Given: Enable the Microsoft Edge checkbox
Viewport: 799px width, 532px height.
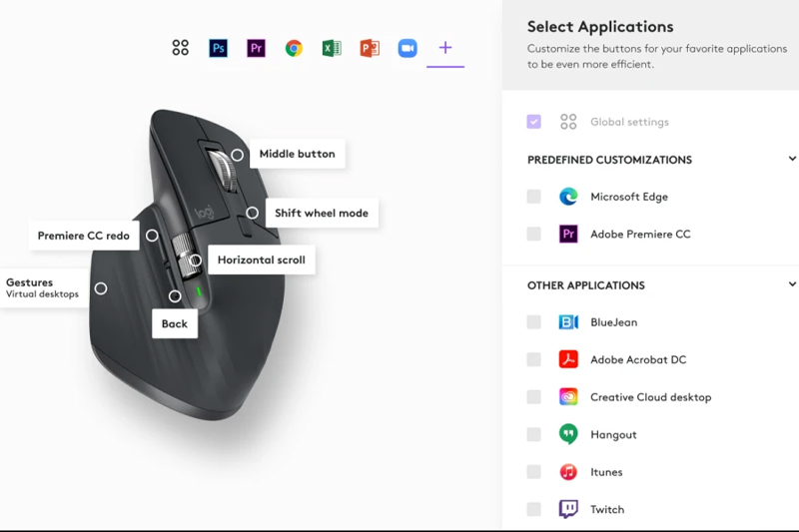Looking at the screenshot, I should coord(534,197).
